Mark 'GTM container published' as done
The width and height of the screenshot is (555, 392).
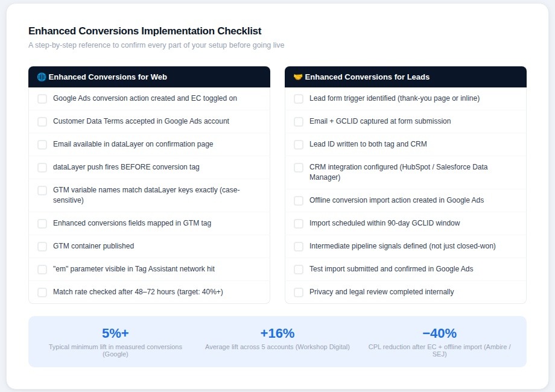pyautogui.click(x=42, y=247)
